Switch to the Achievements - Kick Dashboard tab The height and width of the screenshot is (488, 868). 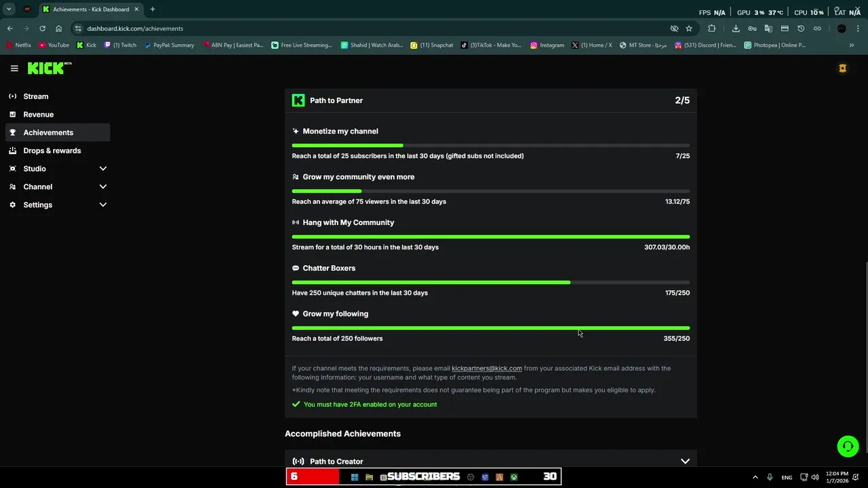click(90, 9)
